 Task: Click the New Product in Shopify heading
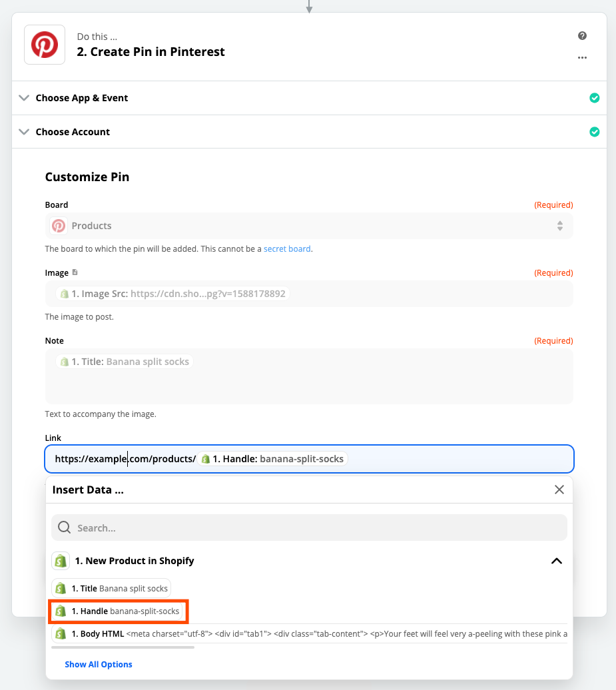coord(135,561)
